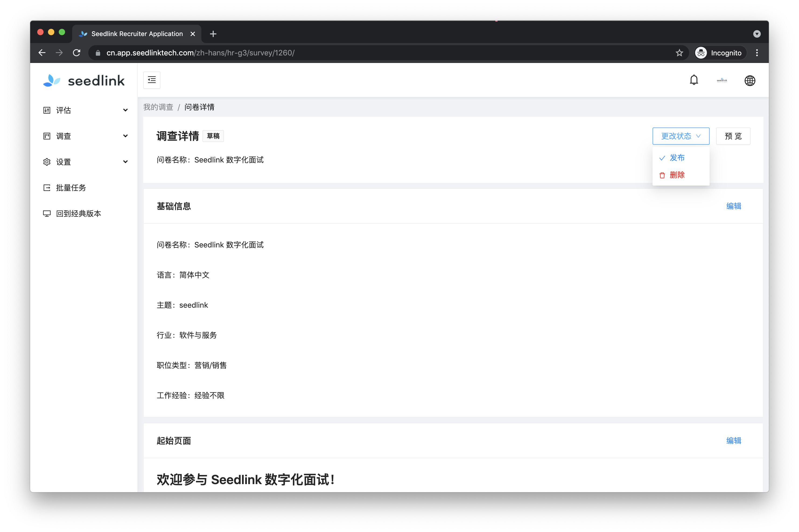Click the 评估 sidebar icon
This screenshot has height=532, width=799.
coord(47,110)
